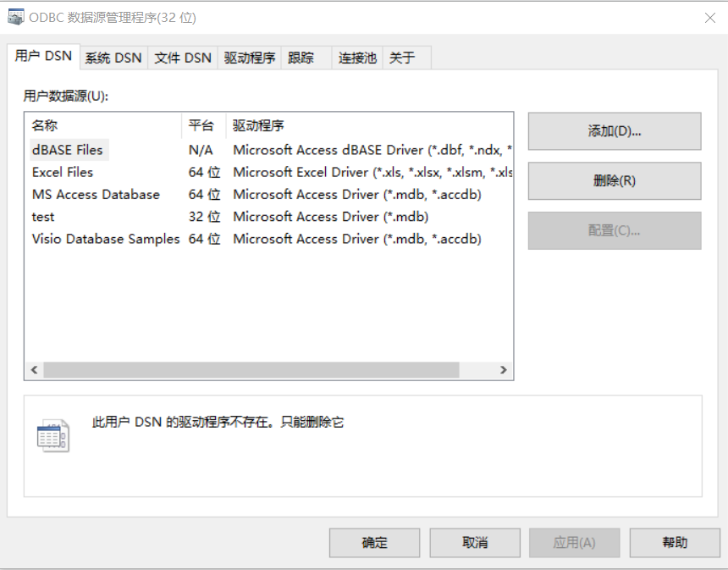728x570 pixels.
Task: Click Microsoft Access dBASE Driver cell
Action: 372,150
